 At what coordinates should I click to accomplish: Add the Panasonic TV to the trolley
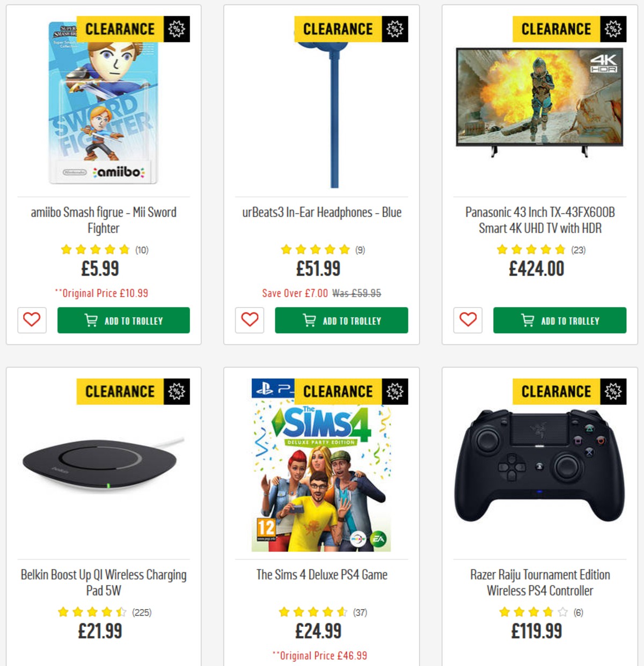[559, 320]
